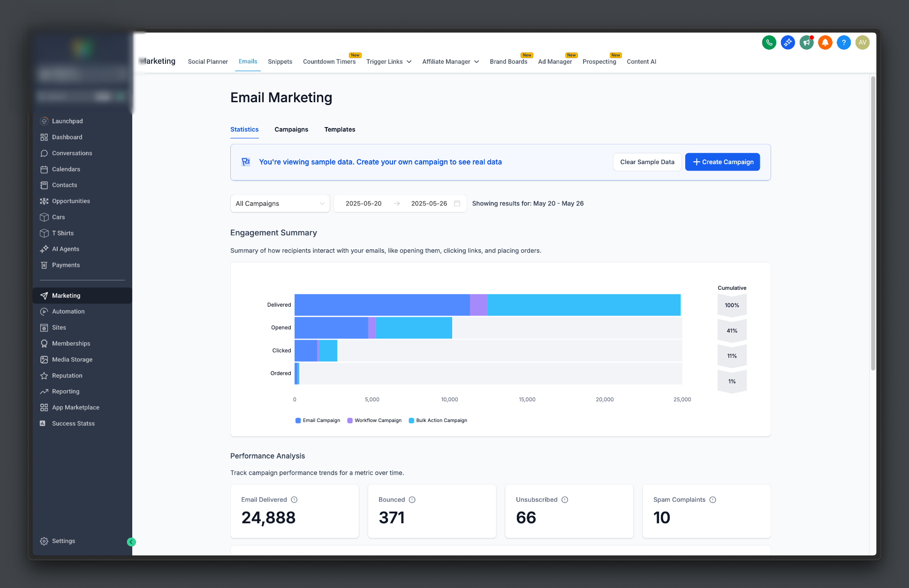This screenshot has width=909, height=588.
Task: Toggle Bulk Action Campaign legend swatch
Action: [x=411, y=421]
